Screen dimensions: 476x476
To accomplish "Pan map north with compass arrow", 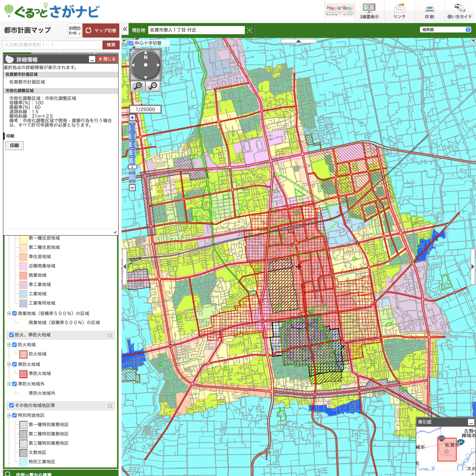I will [x=146, y=52].
